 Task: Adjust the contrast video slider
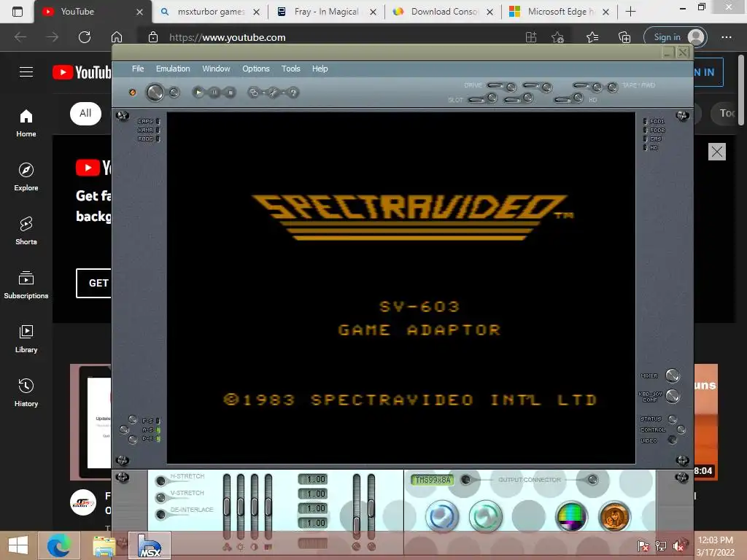click(x=255, y=506)
